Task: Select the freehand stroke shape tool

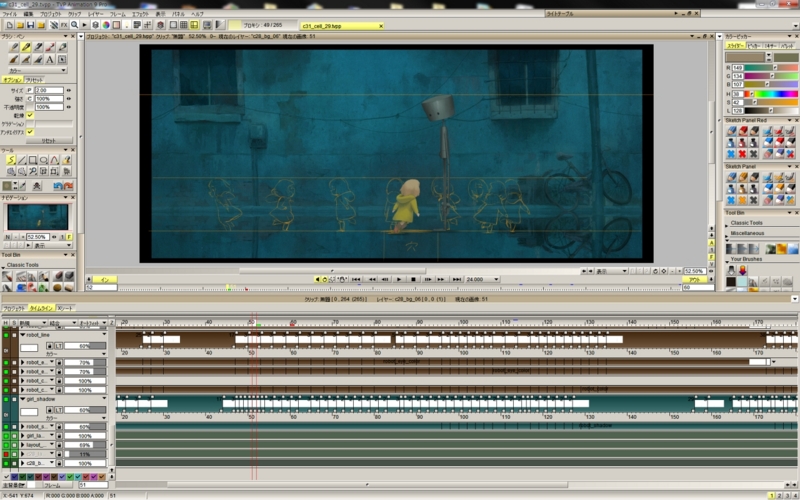Action: (x=10, y=160)
